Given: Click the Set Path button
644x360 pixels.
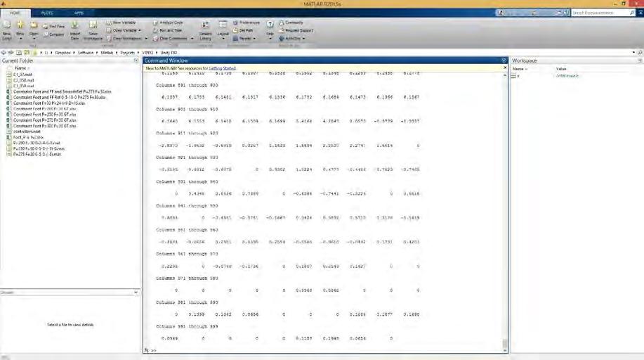Looking at the screenshot, I should (243, 30).
